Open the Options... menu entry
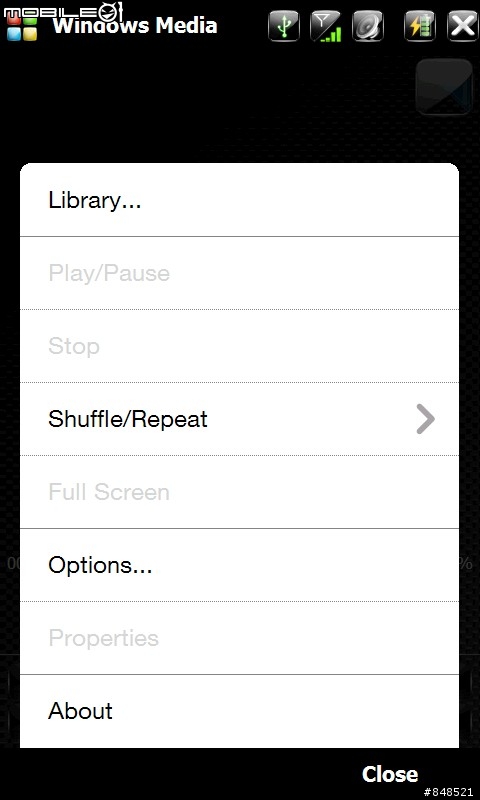 coord(239,565)
